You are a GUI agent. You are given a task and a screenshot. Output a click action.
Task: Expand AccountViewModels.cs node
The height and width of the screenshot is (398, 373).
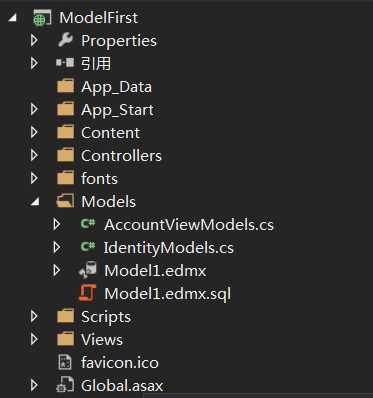(x=57, y=224)
